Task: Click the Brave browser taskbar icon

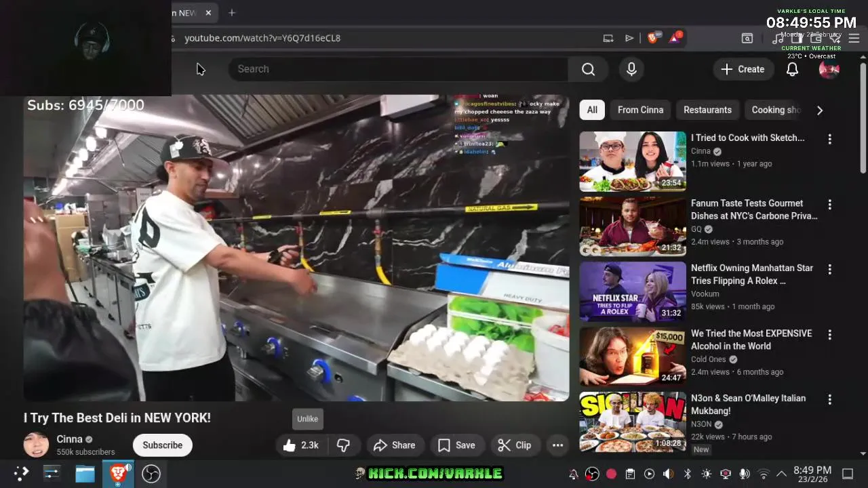Action: [x=118, y=473]
